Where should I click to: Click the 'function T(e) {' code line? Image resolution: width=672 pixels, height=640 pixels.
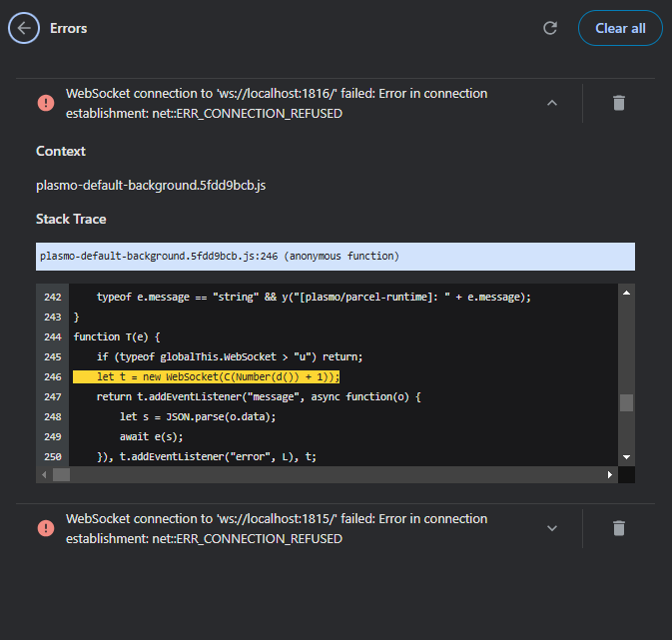click(x=117, y=336)
